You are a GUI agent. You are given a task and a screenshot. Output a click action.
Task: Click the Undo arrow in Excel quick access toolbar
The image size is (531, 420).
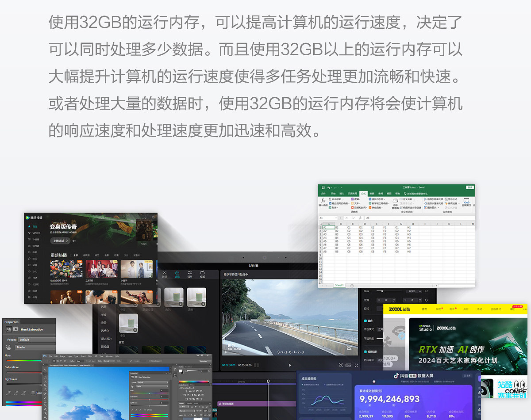[329, 187]
